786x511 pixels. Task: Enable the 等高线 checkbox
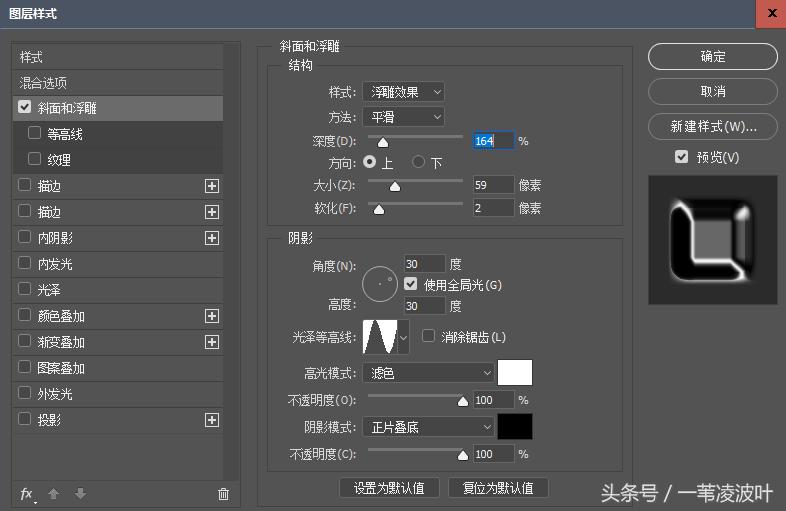pyautogui.click(x=35, y=133)
